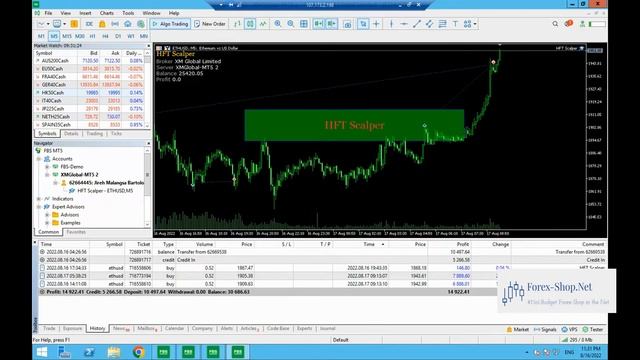Select AUS200Cash symbol row
Screen dimensions: 640x360
89,60
